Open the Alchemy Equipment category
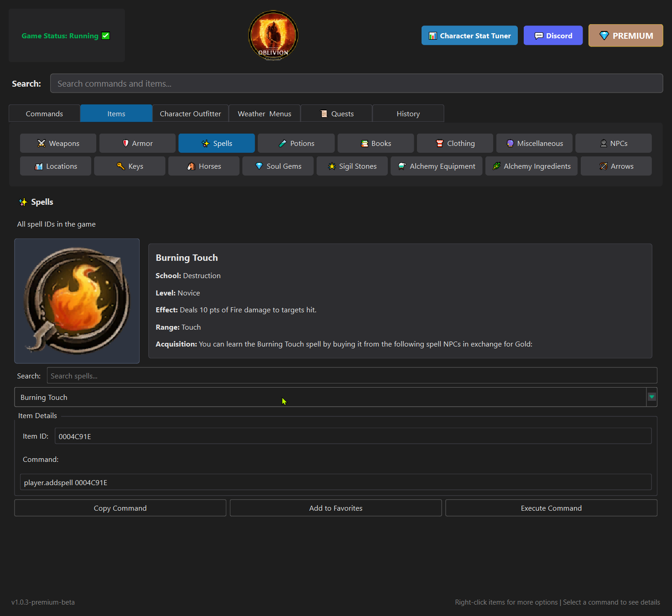This screenshot has height=616, width=672. click(x=437, y=166)
